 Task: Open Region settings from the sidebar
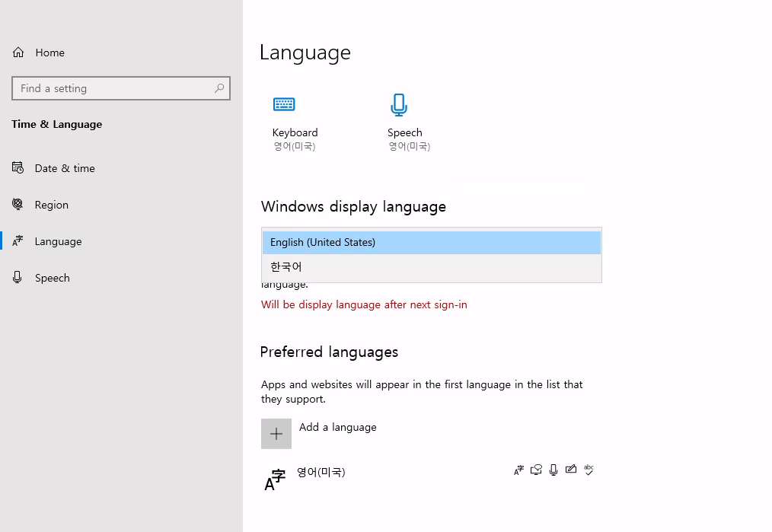[40, 205]
